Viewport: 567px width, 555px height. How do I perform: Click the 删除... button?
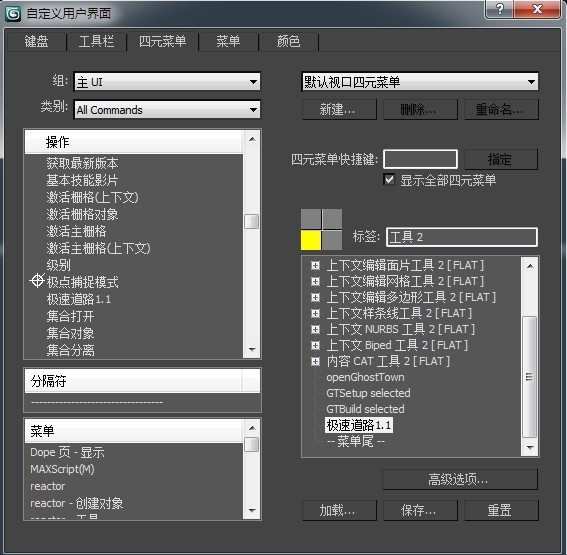tap(420, 110)
